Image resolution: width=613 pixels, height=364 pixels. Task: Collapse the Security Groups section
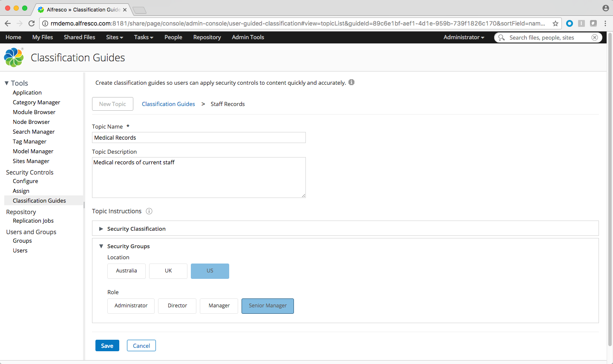click(101, 246)
